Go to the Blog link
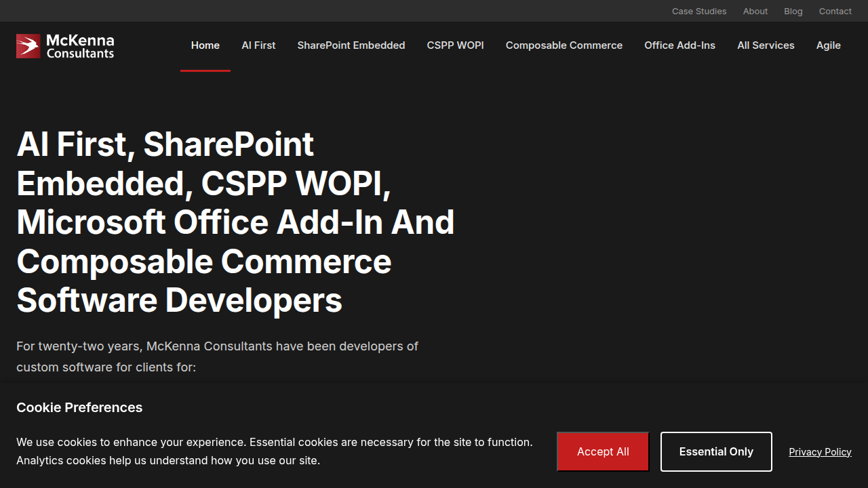This screenshot has width=868, height=488. pos(793,11)
